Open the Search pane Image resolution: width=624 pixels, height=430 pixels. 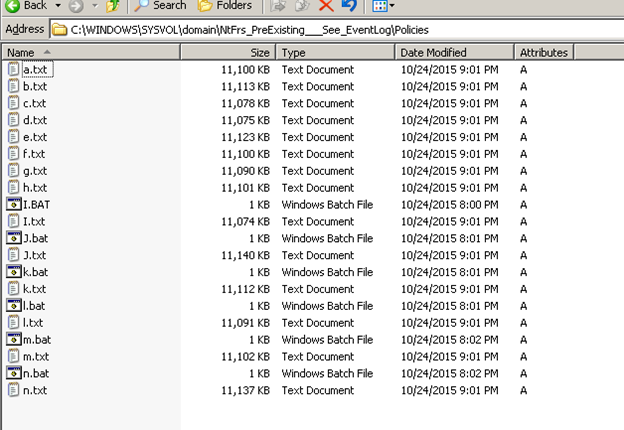[x=158, y=6]
